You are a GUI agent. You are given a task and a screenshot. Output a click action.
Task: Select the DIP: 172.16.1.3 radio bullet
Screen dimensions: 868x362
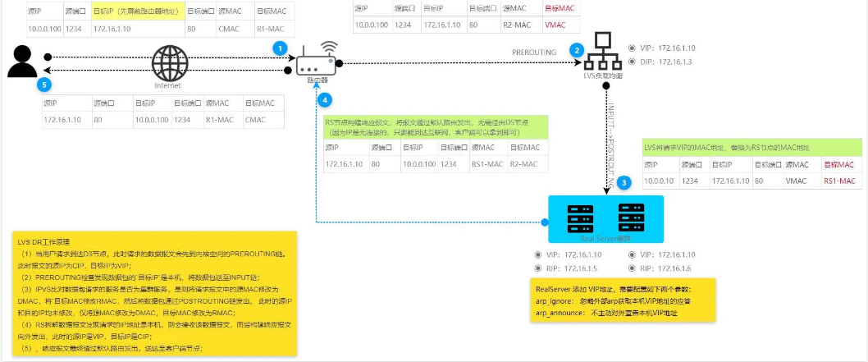[631, 62]
